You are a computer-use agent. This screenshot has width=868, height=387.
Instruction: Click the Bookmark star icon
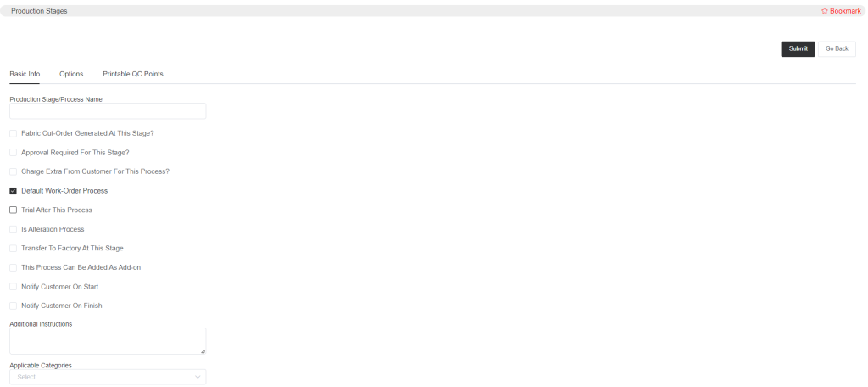coord(824,10)
